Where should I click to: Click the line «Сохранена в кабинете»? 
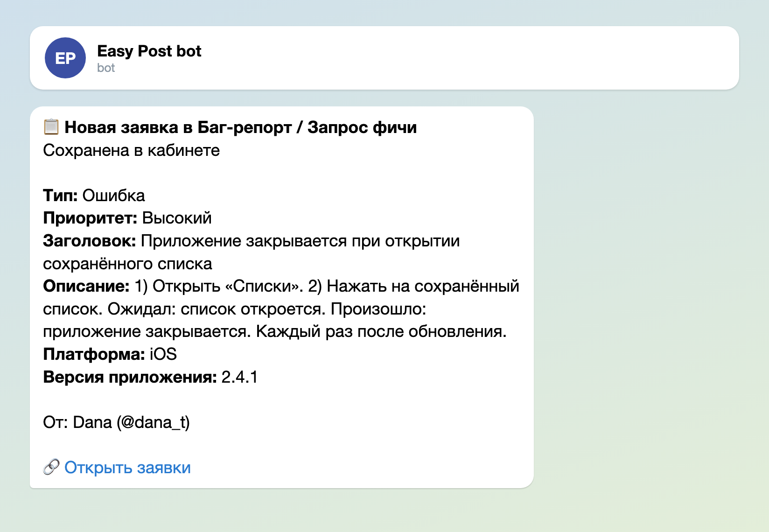[131, 150]
